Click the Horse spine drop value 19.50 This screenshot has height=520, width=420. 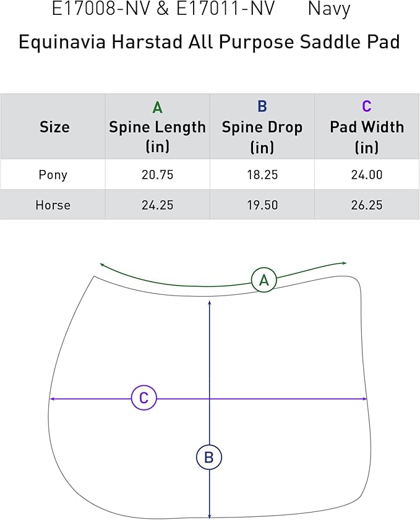262,205
